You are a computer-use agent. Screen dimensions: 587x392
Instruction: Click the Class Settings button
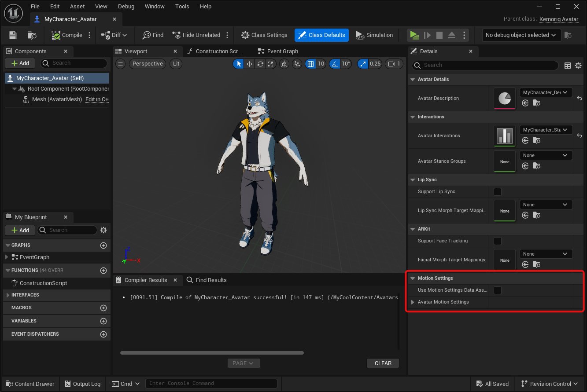(x=264, y=35)
